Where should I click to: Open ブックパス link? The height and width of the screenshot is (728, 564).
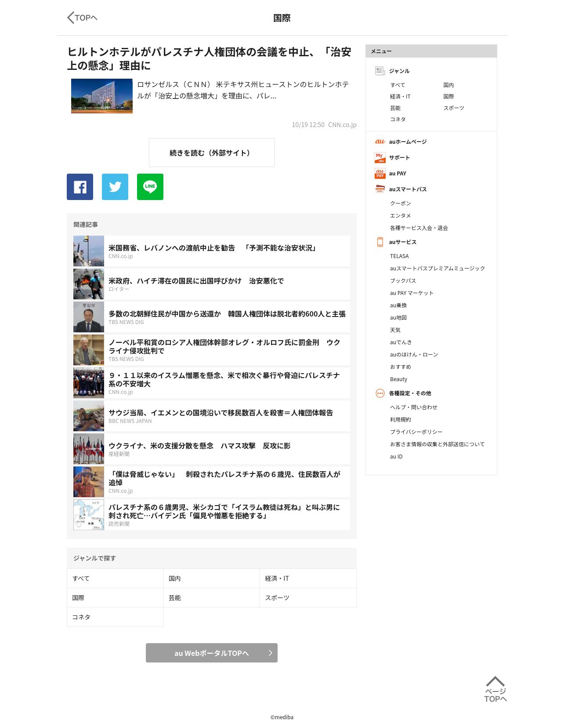pyautogui.click(x=403, y=280)
